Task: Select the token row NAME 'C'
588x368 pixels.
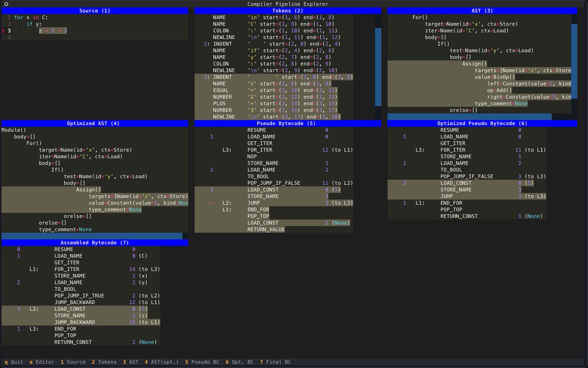Action: [x=273, y=24]
